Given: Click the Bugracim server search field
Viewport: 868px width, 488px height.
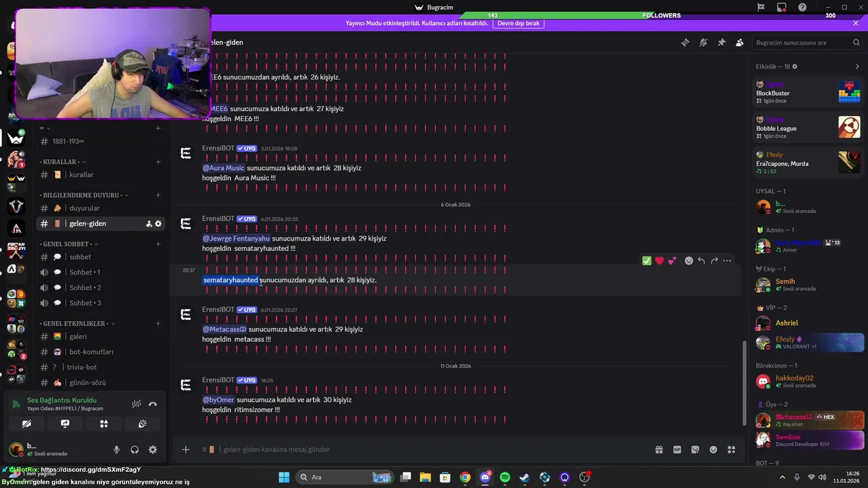Looking at the screenshot, I should 808,42.
